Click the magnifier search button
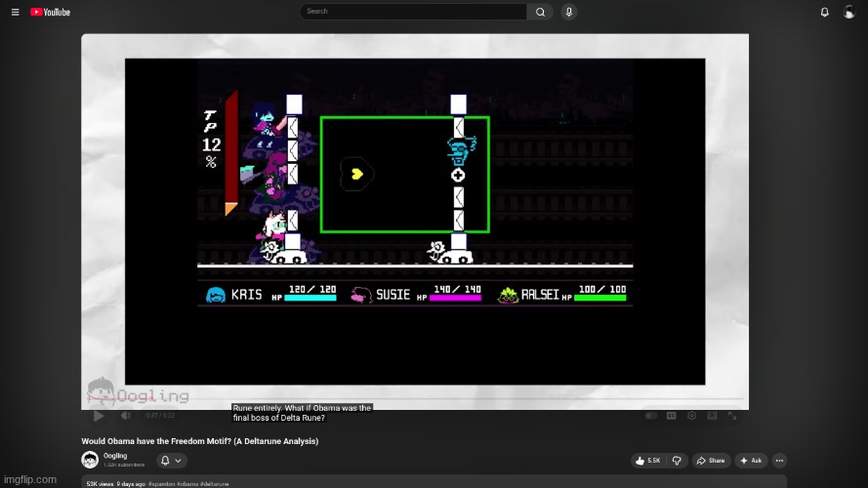This screenshot has width=868, height=488. [540, 12]
